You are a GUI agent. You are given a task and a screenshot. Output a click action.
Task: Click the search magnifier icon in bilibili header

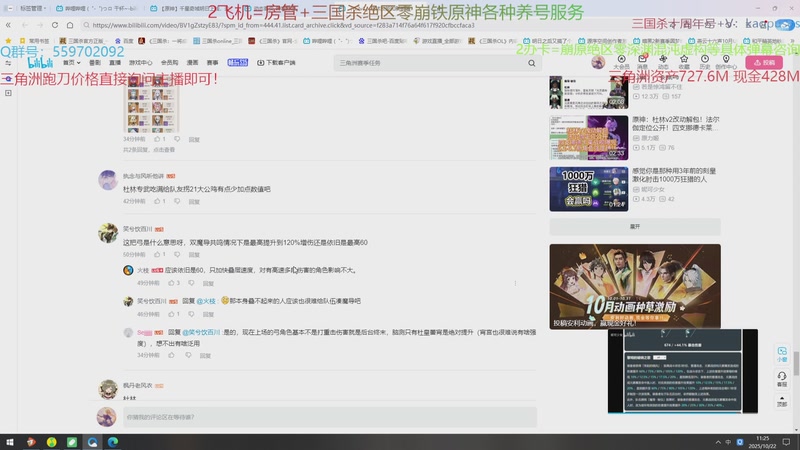(x=532, y=63)
